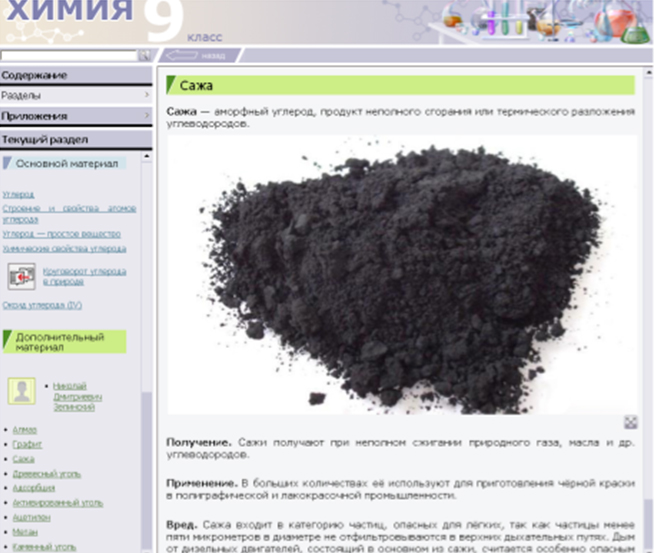This screenshot has height=553, width=654.
Task: Expand the 'Приложения' panel arrow
Action: [x=147, y=116]
